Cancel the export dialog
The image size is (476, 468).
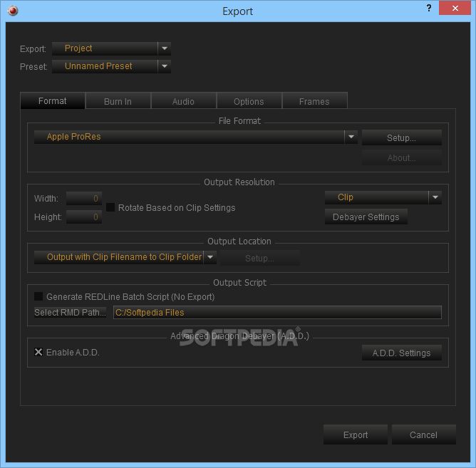(424, 435)
